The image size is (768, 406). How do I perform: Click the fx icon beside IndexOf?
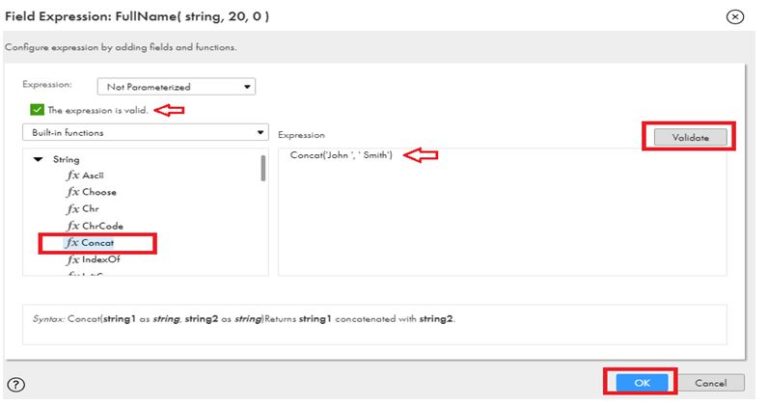click(x=73, y=260)
